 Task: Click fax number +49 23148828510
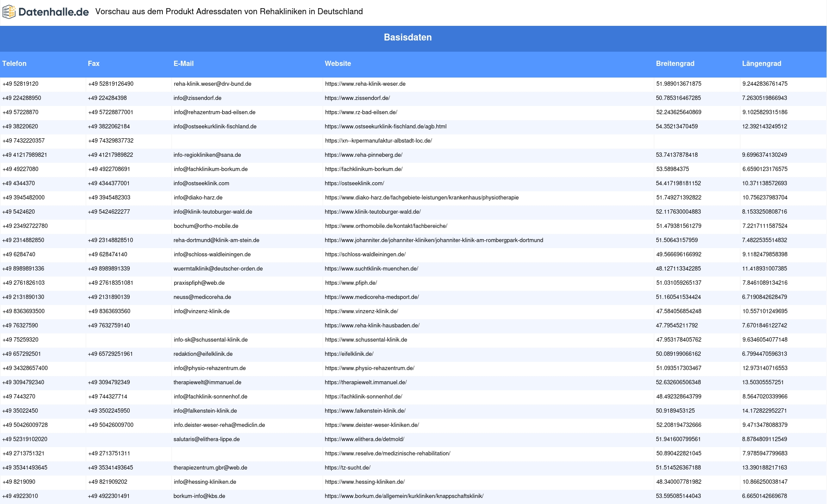[x=110, y=240]
